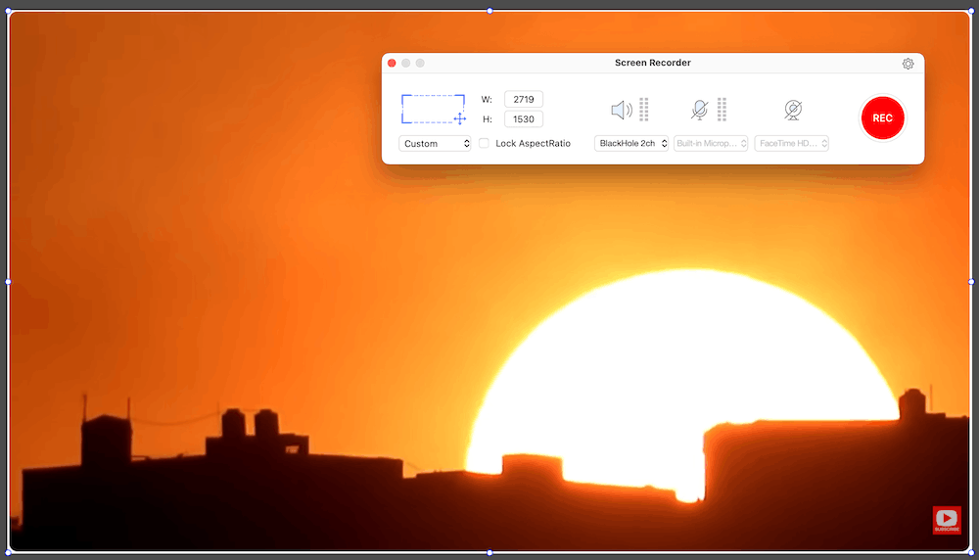This screenshot has width=979, height=560.
Task: Click the bottom center selection resize handle
Action: (489, 552)
